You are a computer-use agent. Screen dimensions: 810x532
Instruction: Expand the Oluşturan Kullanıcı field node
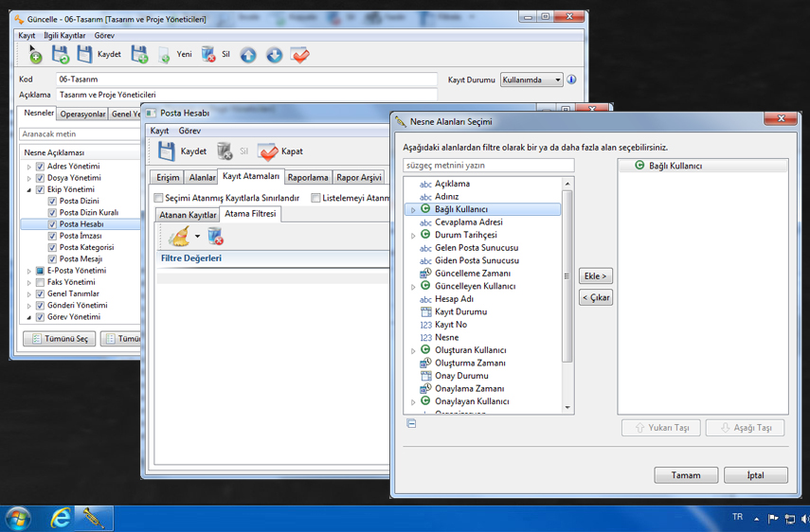click(413, 351)
